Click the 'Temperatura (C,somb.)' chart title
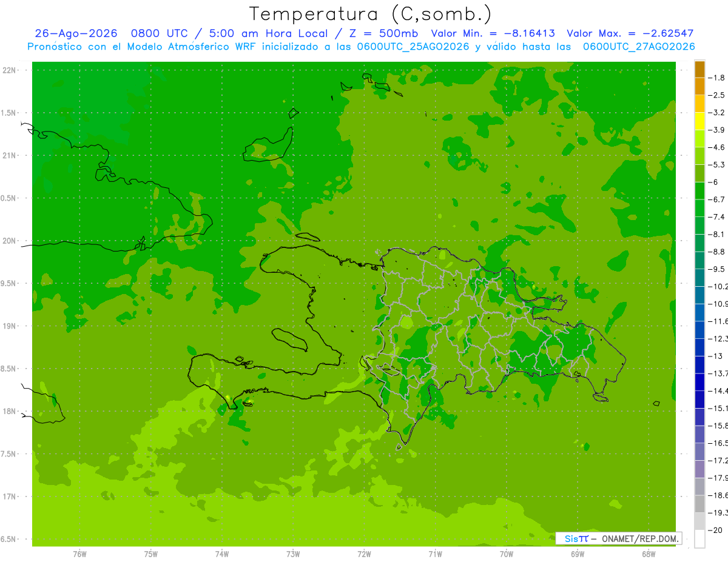Viewport: 728px width, 562px height. click(370, 13)
